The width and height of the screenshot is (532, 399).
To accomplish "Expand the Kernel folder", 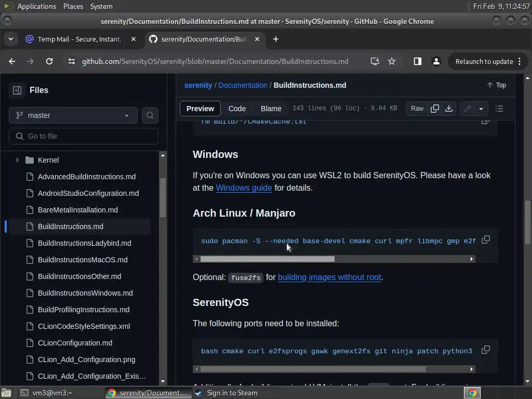I will (x=17, y=160).
